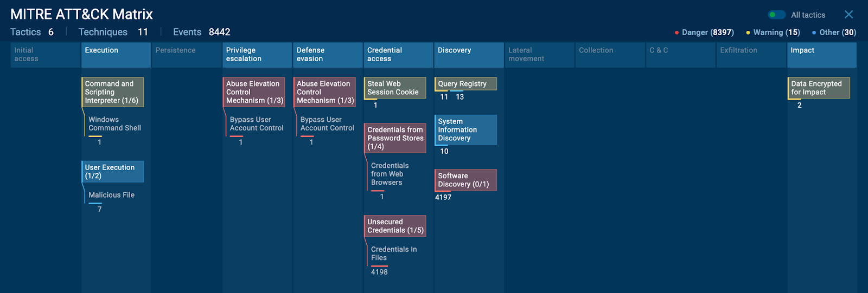Image resolution: width=868 pixels, height=293 pixels.
Task: Select the Persistence tactic header
Action: click(187, 55)
